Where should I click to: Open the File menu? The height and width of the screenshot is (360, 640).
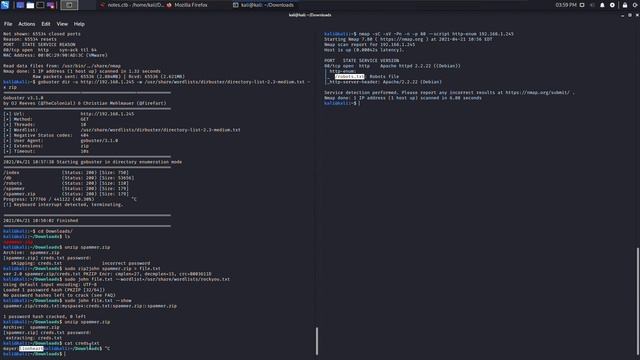pyautogui.click(x=8, y=24)
